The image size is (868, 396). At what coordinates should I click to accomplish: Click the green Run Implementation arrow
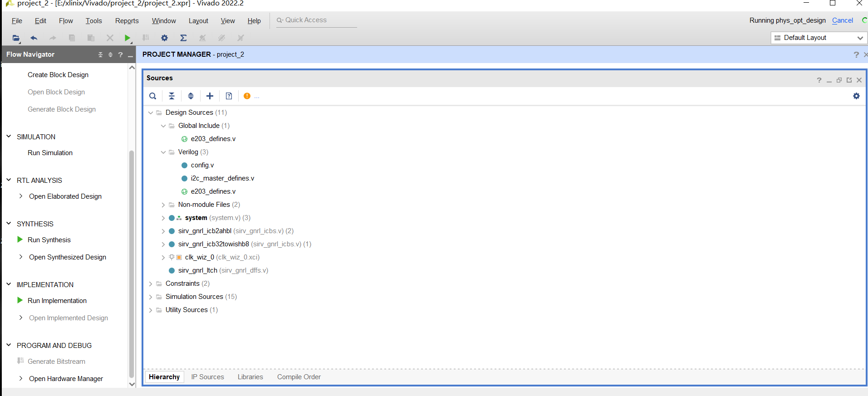point(20,300)
